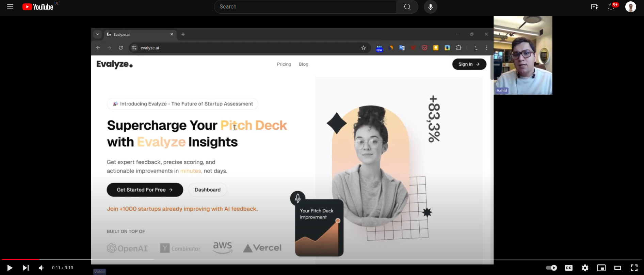Skip to the next video
The image size is (644, 275).
(26, 268)
